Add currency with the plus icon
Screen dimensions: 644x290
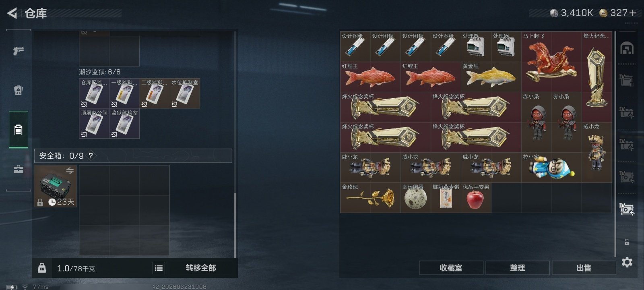[x=633, y=13]
